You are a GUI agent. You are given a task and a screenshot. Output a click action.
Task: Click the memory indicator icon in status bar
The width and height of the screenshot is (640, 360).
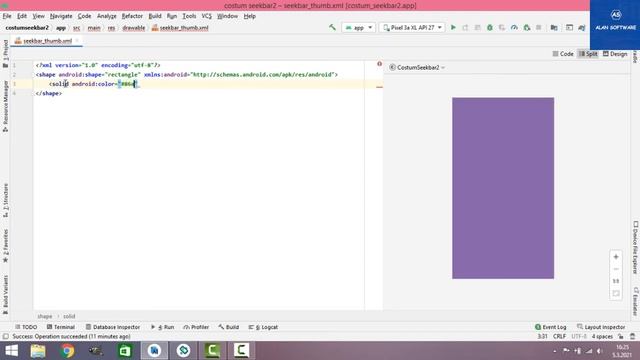(633, 336)
